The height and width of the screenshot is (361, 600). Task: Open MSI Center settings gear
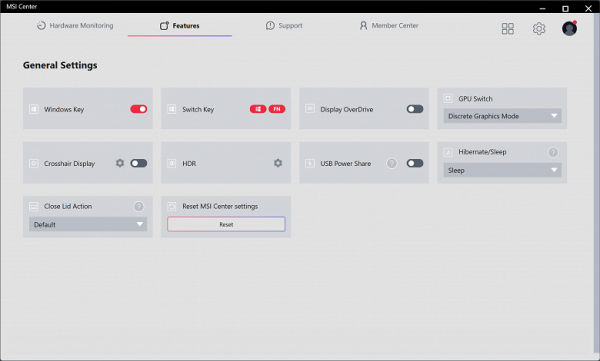tap(539, 28)
